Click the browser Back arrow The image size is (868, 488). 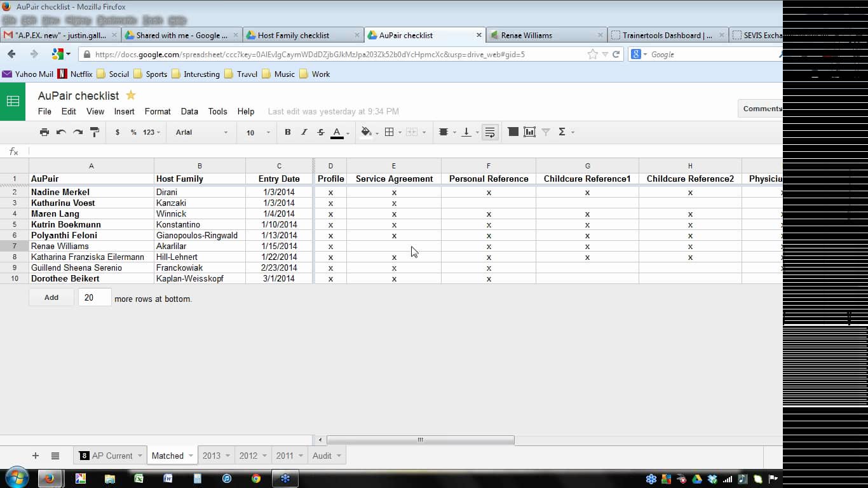tap(11, 54)
